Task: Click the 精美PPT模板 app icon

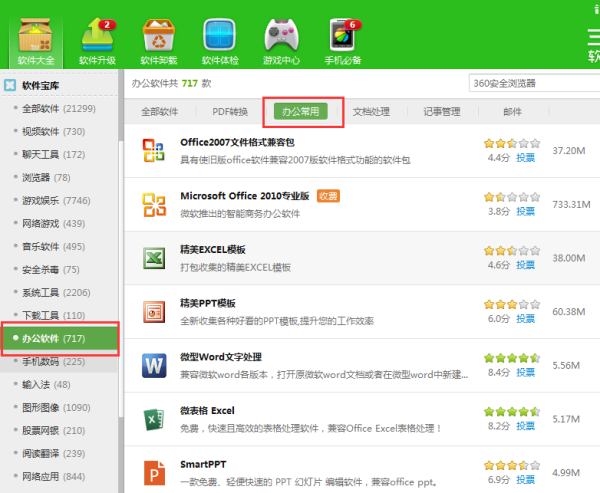Action: click(x=154, y=312)
